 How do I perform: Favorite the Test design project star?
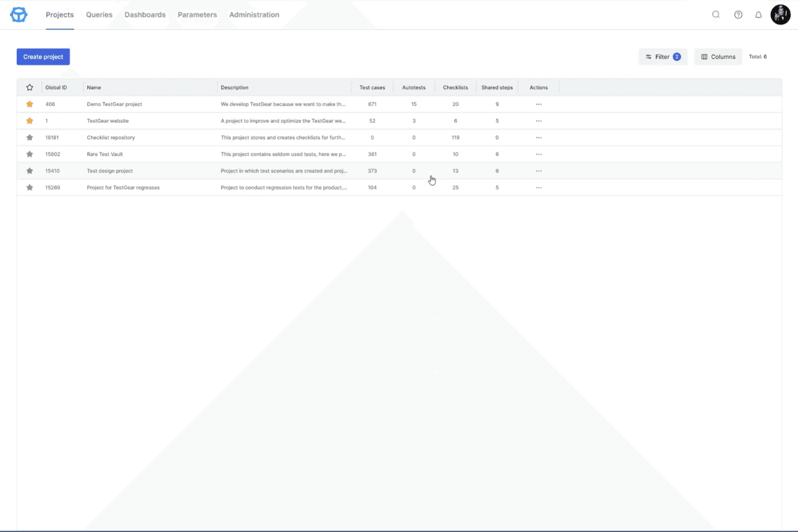click(30, 171)
